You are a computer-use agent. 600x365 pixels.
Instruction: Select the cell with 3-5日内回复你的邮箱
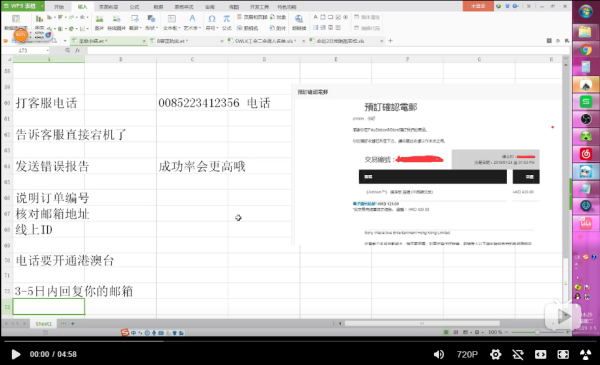pos(49,291)
